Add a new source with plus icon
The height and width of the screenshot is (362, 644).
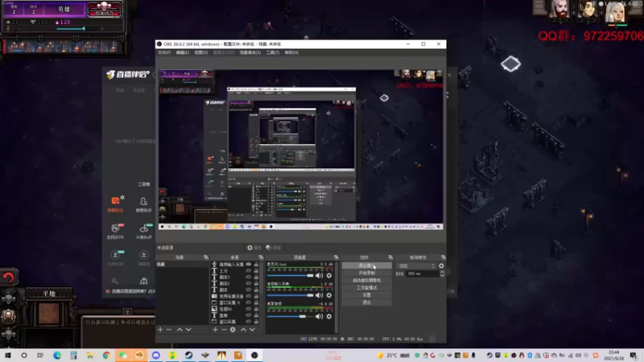[x=215, y=330]
